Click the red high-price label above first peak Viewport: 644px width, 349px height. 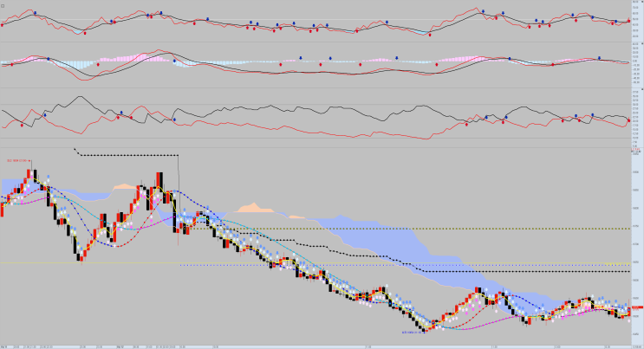[x=18, y=160]
